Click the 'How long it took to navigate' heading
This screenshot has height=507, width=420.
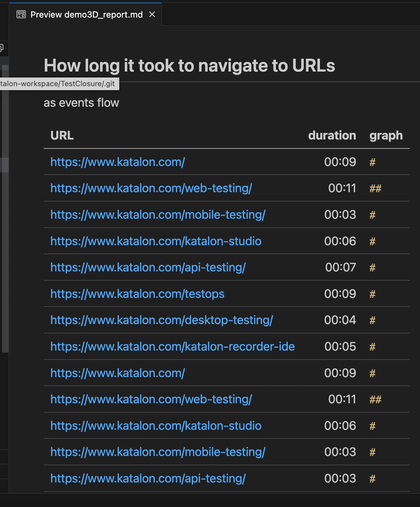189,66
